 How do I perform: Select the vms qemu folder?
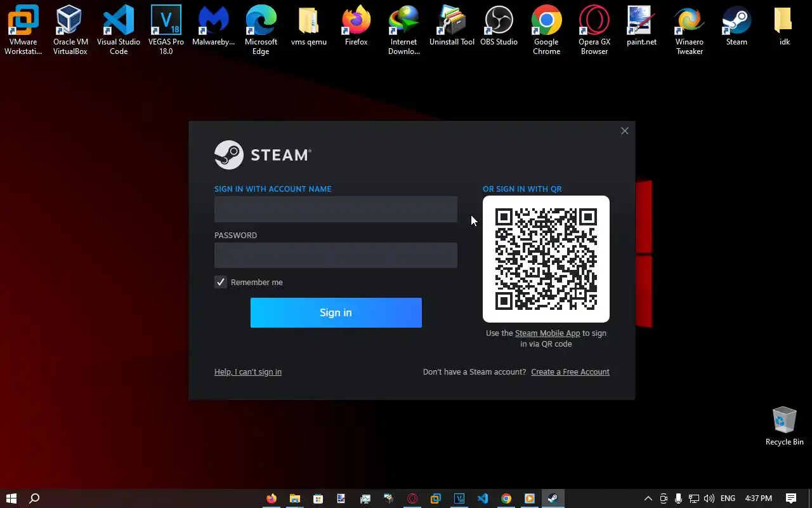click(x=308, y=25)
